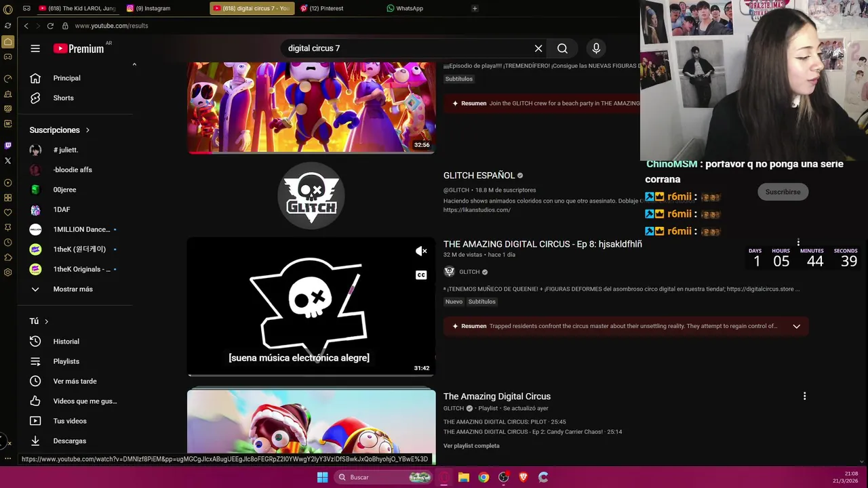Toggle CC subtitles on the video preview

(x=421, y=274)
